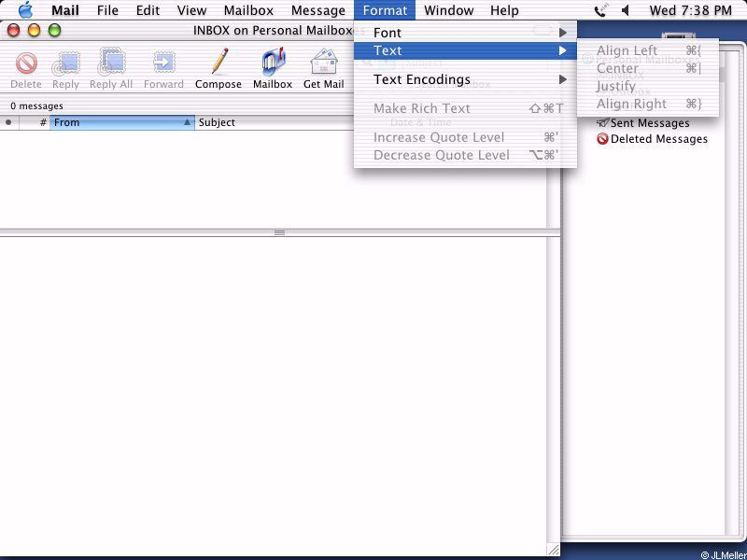Image resolution: width=747 pixels, height=560 pixels.
Task: Zoom the INBOX window with green button
Action: 54,31
